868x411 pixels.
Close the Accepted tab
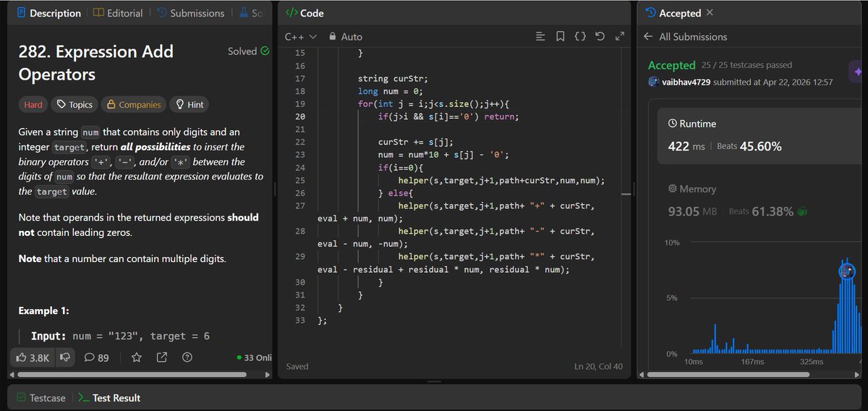coord(710,13)
